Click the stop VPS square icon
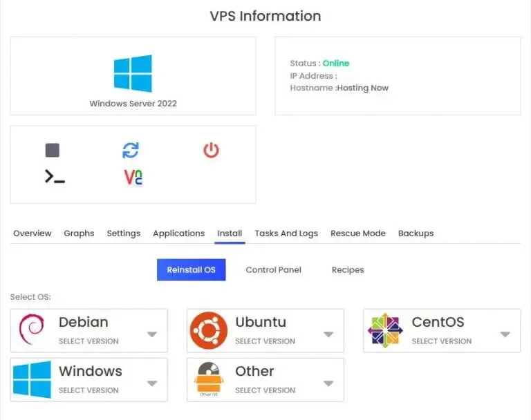 [x=53, y=151]
